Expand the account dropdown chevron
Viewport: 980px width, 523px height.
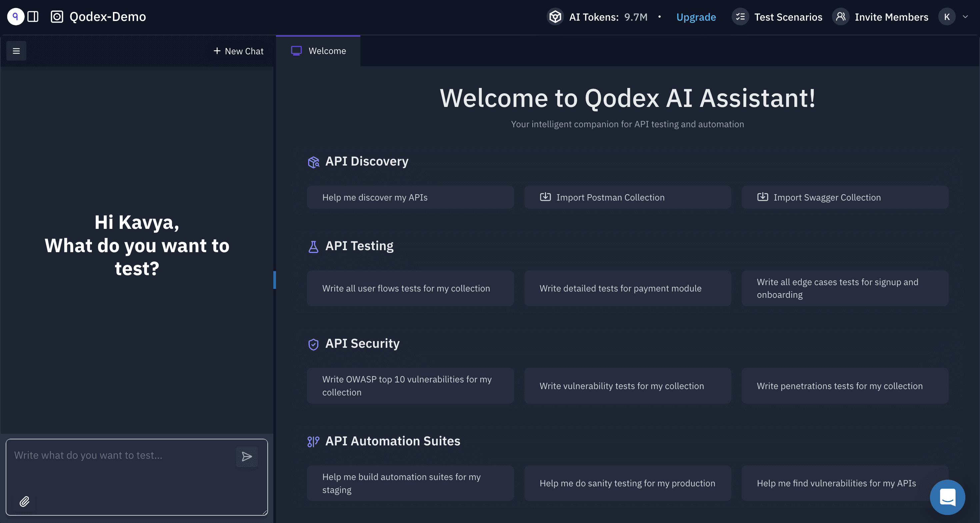pyautogui.click(x=965, y=17)
